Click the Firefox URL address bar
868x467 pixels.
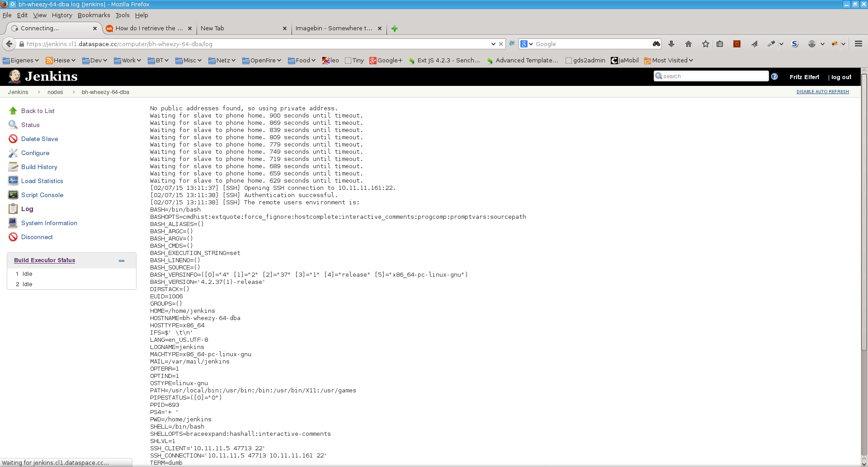click(x=258, y=44)
